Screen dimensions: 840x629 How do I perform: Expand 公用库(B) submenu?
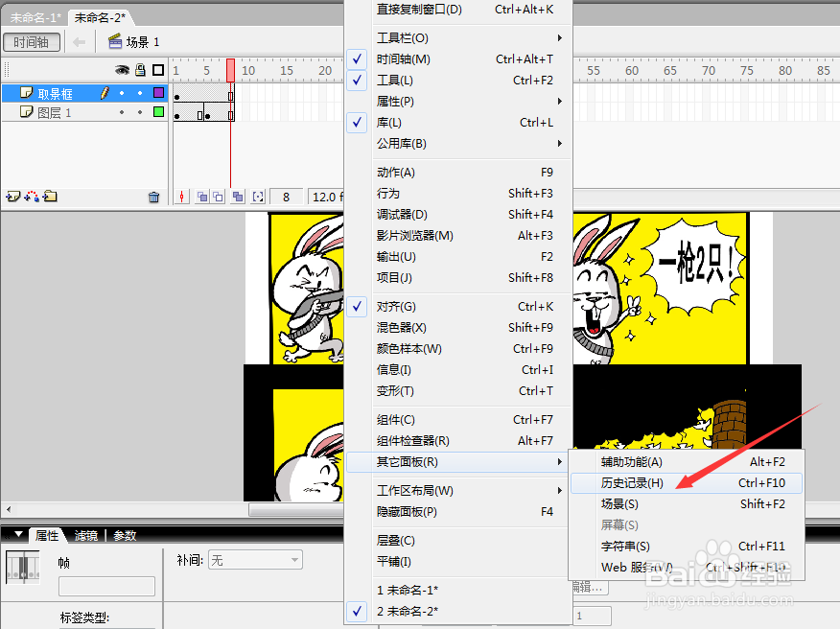click(458, 144)
